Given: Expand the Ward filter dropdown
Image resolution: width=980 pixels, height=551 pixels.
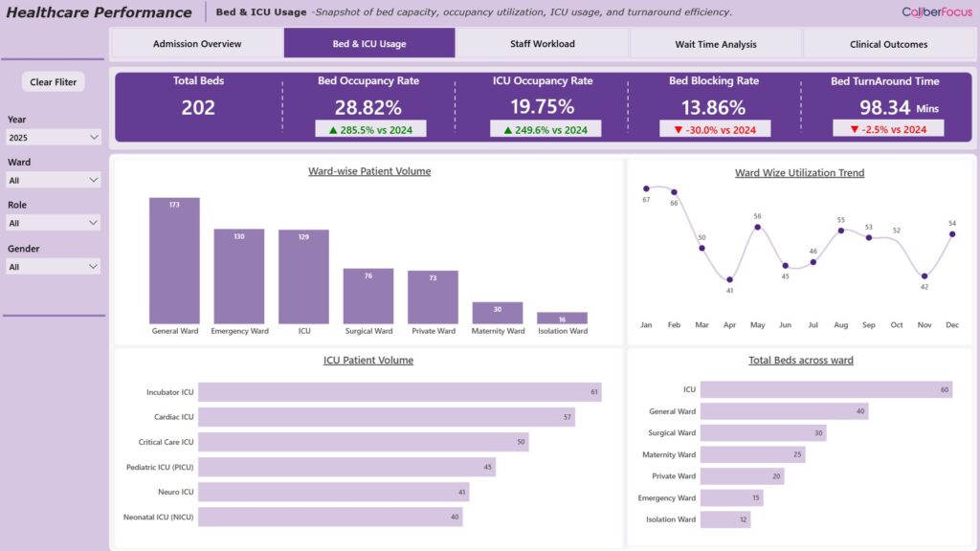Looking at the screenshot, I should tap(54, 180).
